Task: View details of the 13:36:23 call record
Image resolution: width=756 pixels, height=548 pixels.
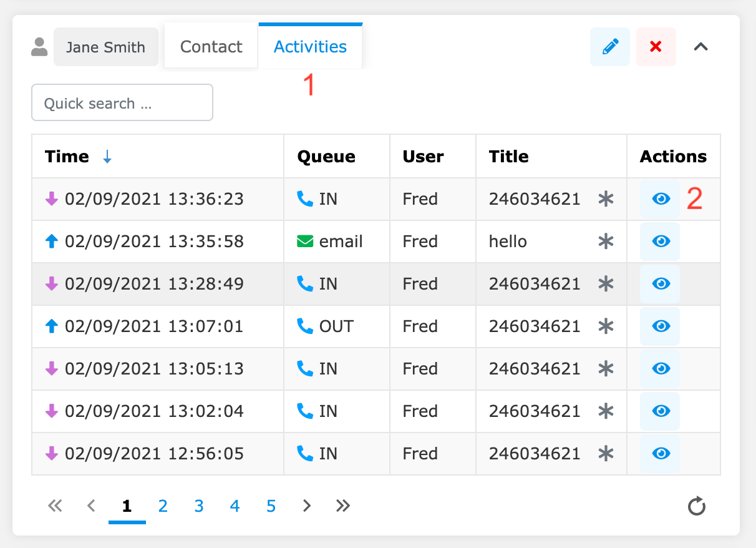Action: point(660,198)
